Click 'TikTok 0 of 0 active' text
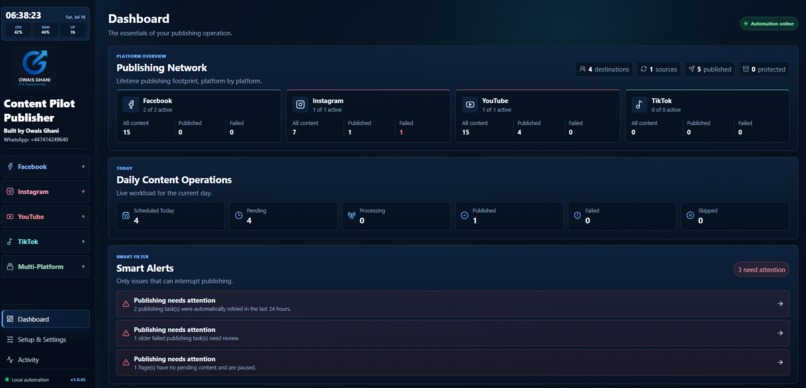806x388 pixels. tap(666, 105)
